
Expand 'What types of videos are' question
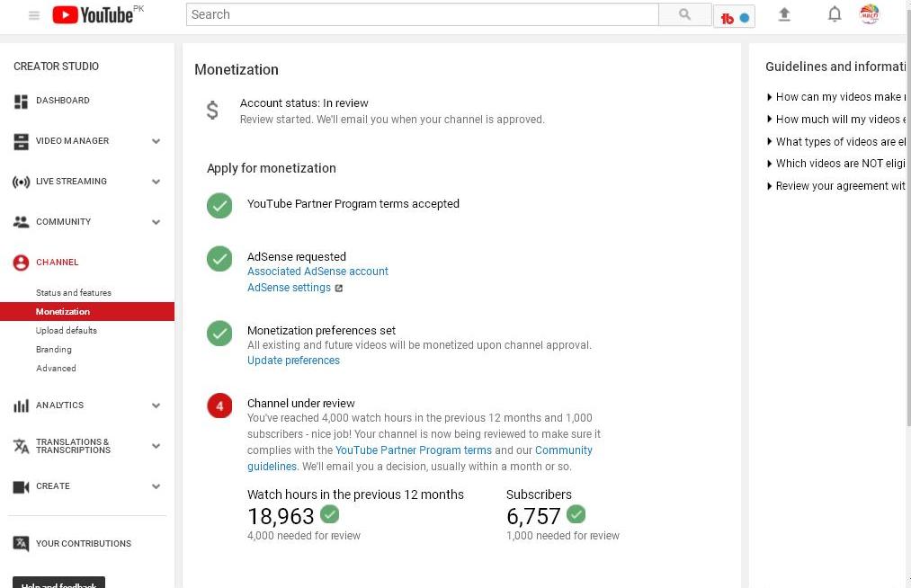(x=835, y=142)
